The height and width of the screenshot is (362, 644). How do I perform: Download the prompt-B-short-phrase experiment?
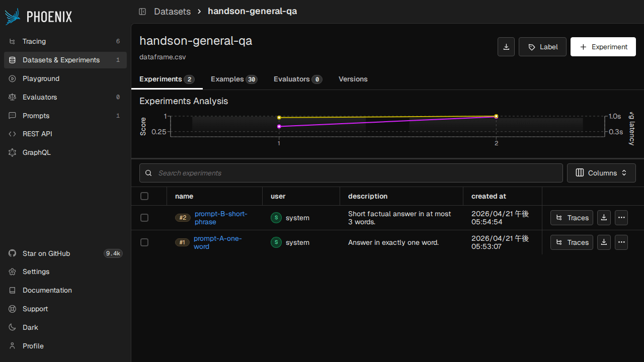click(x=604, y=218)
